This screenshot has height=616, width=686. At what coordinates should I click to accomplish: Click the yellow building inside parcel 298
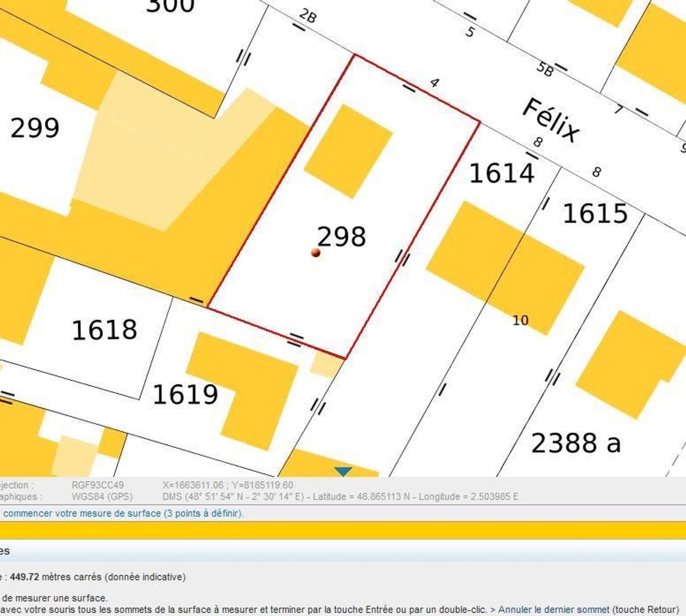click(x=348, y=151)
